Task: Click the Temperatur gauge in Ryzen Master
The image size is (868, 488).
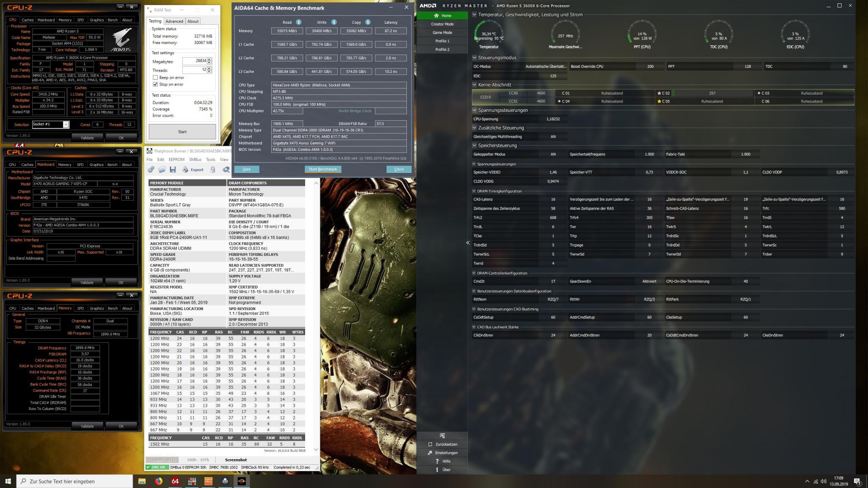Action: click(489, 34)
